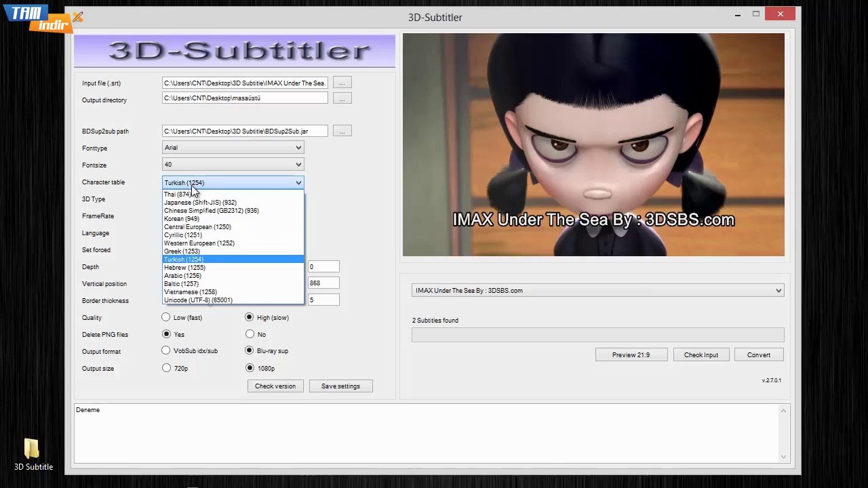Browse for the output directory
Image resolution: width=868 pixels, height=488 pixels.
click(x=342, y=98)
